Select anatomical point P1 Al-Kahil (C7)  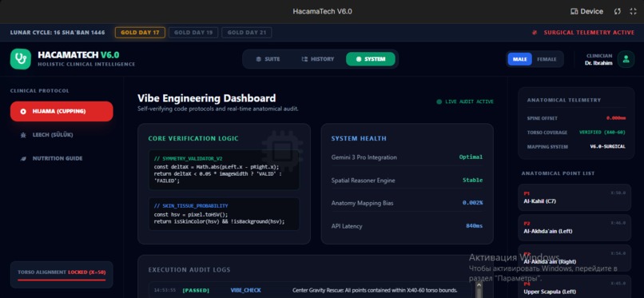574,197
